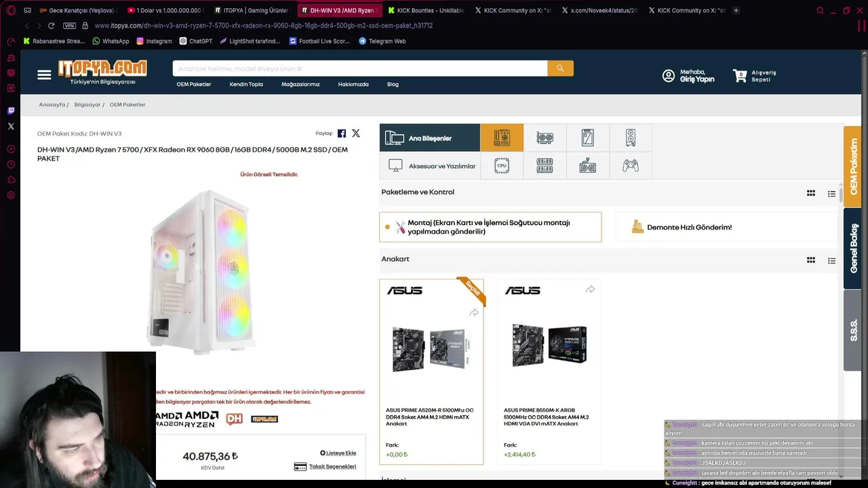Open the hamburger menu on Itopya header

(x=44, y=75)
